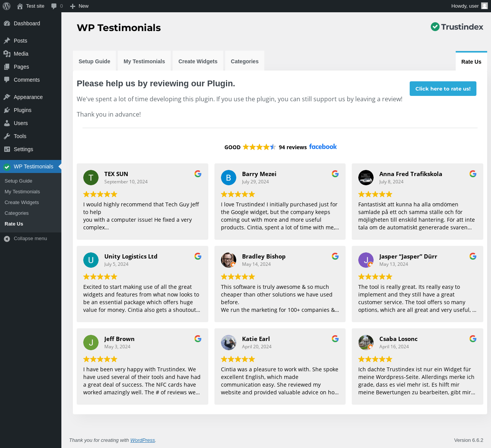The height and width of the screenshot is (448, 491).
Task: Click the Google icon on TEX SUN review
Action: [x=198, y=174]
